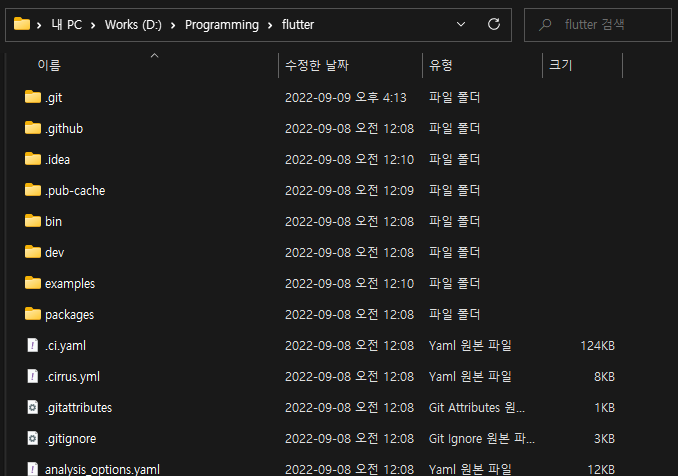Click the analysis_options.yaml file name
The width and height of the screenshot is (678, 476).
coord(102,470)
